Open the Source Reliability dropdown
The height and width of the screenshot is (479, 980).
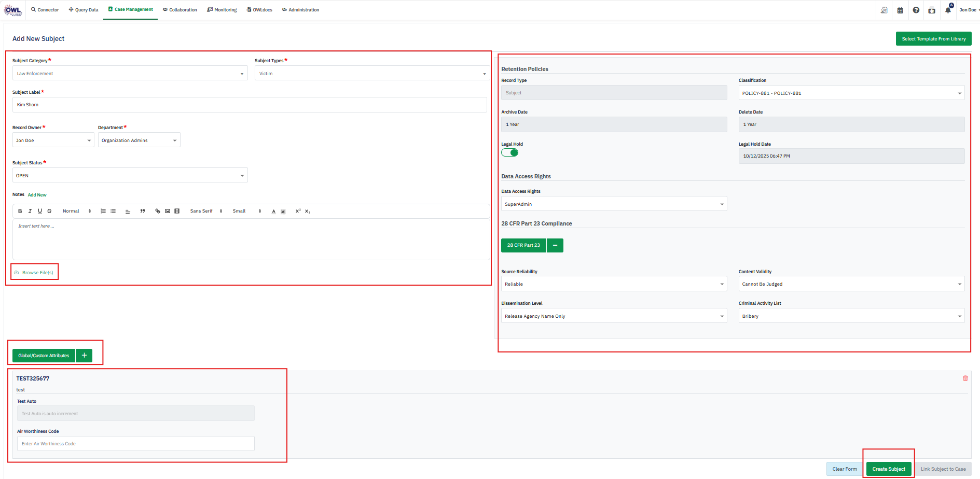point(614,284)
